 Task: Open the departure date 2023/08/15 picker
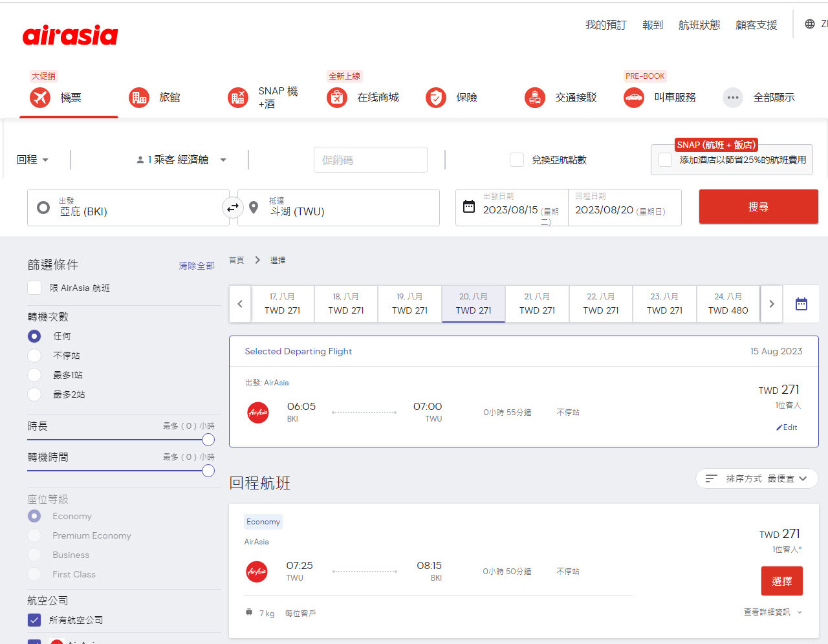point(512,208)
